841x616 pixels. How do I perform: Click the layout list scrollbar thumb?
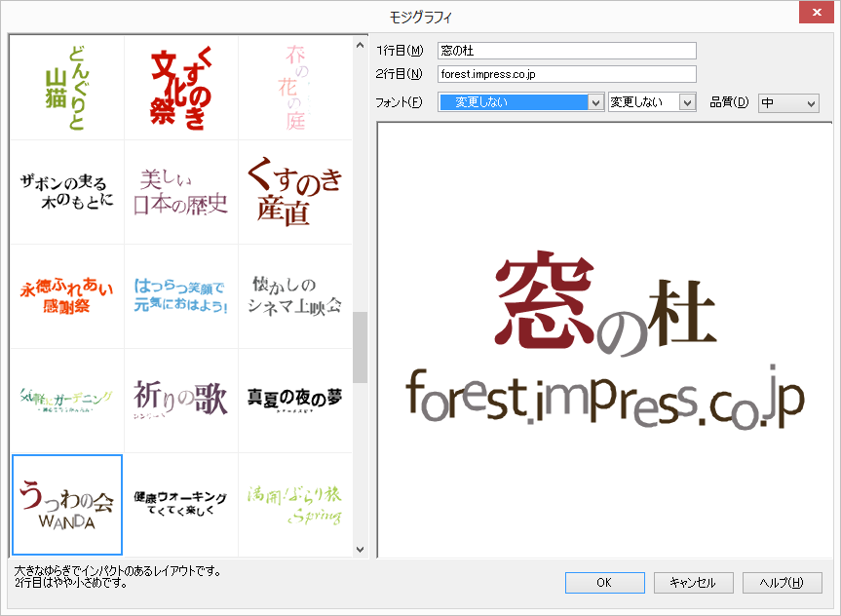[x=360, y=347]
